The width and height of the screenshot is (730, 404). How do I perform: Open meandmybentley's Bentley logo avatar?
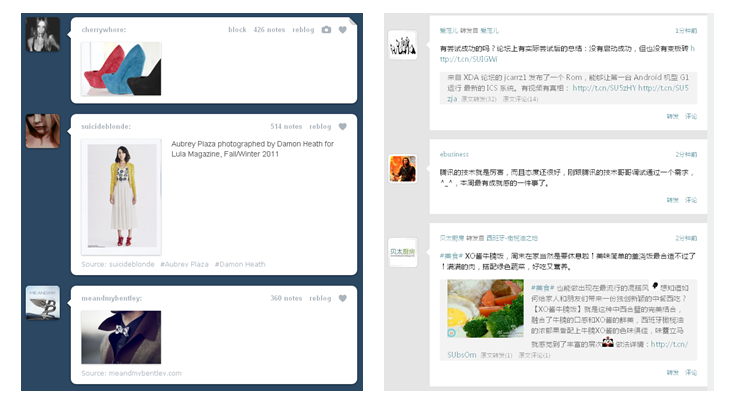[x=43, y=303]
